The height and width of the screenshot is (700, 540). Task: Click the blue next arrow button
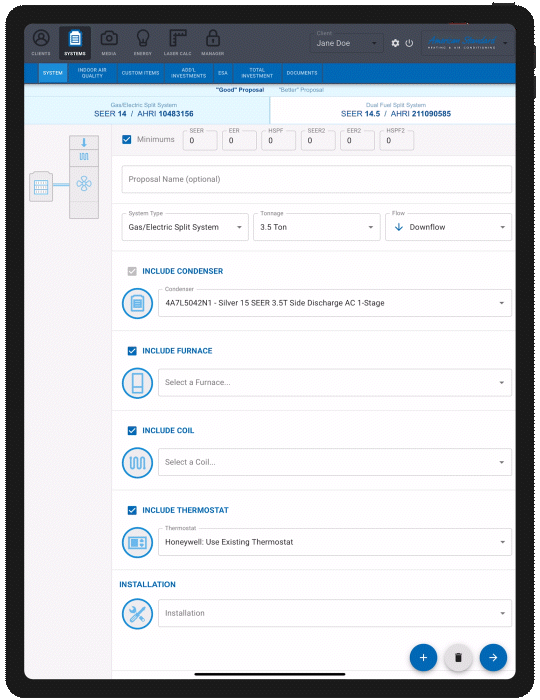[493, 657]
